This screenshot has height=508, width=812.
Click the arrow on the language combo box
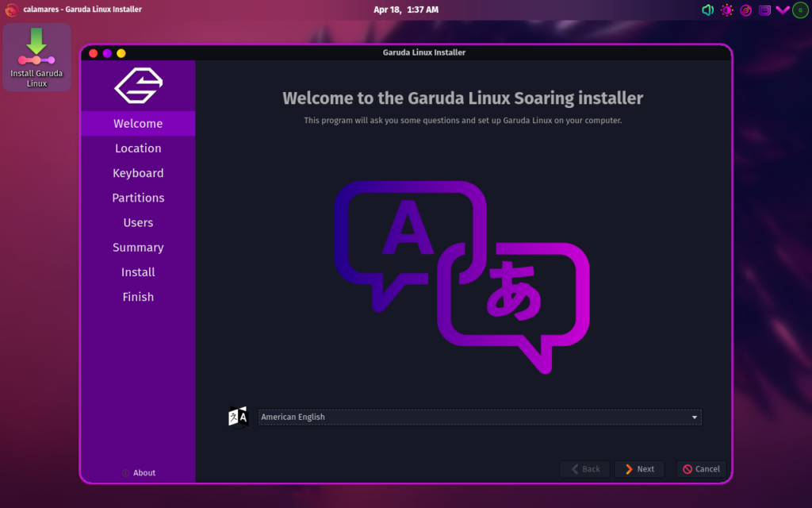tap(695, 417)
